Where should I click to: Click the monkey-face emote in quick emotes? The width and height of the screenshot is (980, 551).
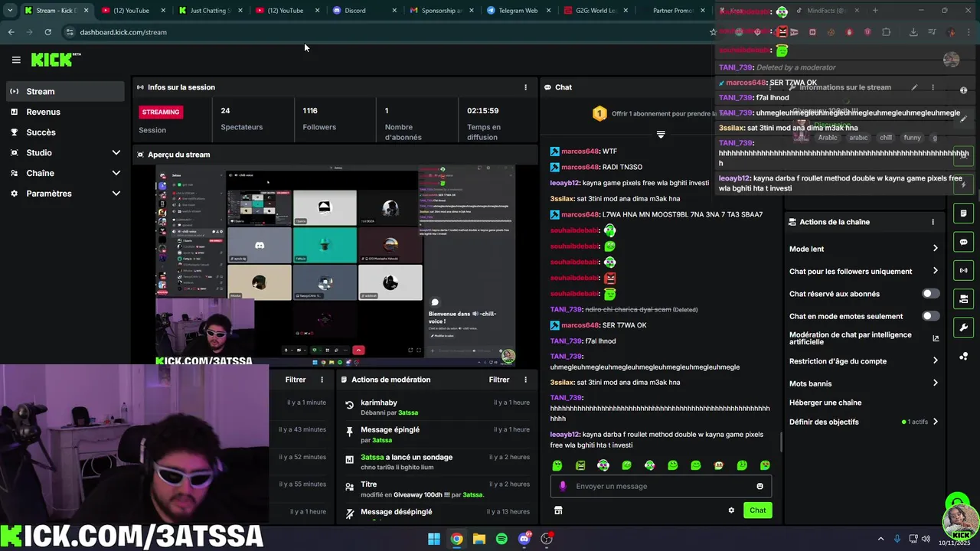coord(719,465)
